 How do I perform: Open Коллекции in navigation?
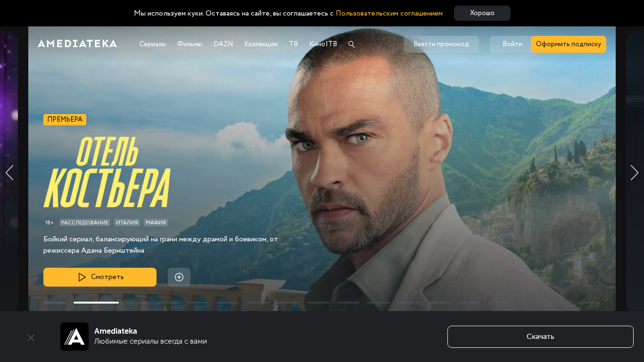tap(261, 44)
